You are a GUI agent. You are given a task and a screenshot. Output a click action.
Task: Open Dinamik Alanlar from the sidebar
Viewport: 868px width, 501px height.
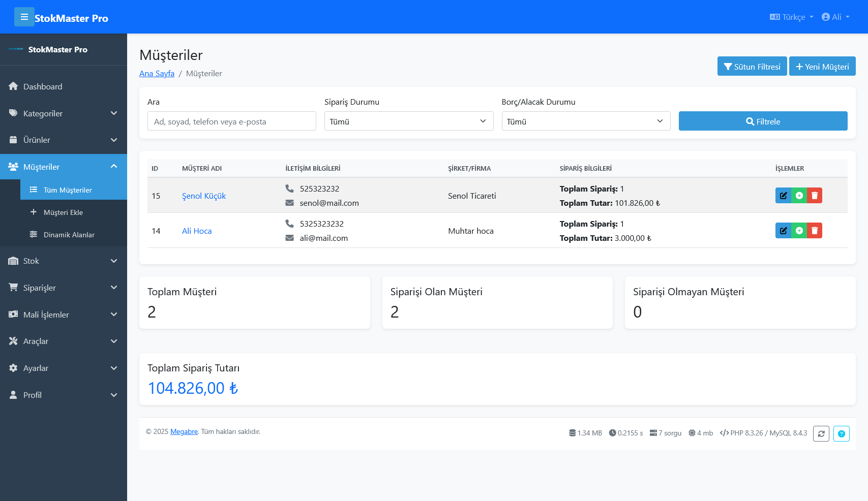pos(68,235)
